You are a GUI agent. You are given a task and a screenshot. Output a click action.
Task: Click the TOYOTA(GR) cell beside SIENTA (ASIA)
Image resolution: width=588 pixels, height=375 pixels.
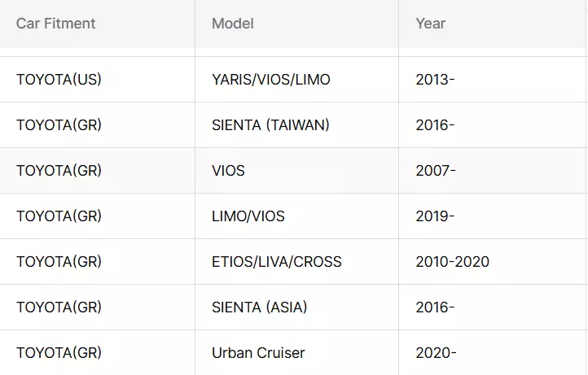coord(97,307)
